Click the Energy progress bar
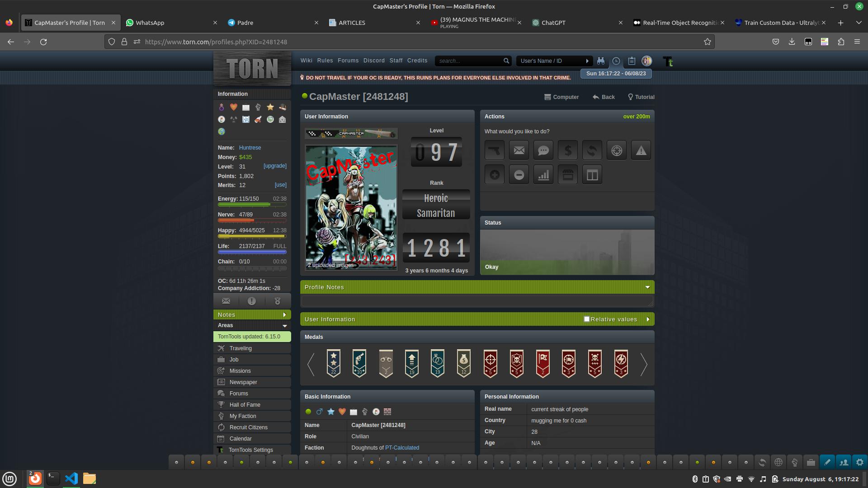Viewport: 868px width, 488px height. (252, 205)
